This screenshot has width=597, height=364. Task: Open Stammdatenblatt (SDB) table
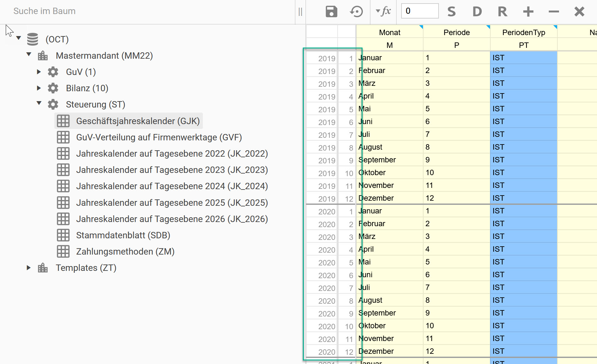coord(123,235)
